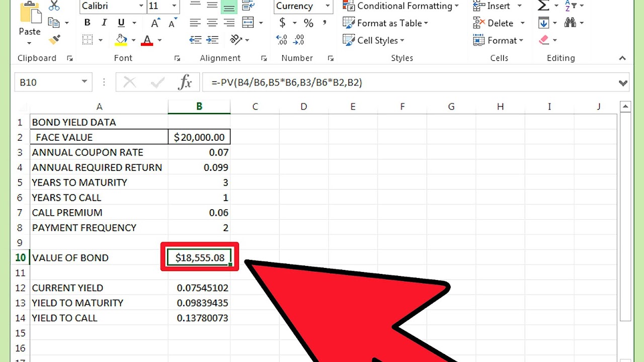The image size is (644, 362).
Task: Toggle center text alignment
Action: [212, 22]
